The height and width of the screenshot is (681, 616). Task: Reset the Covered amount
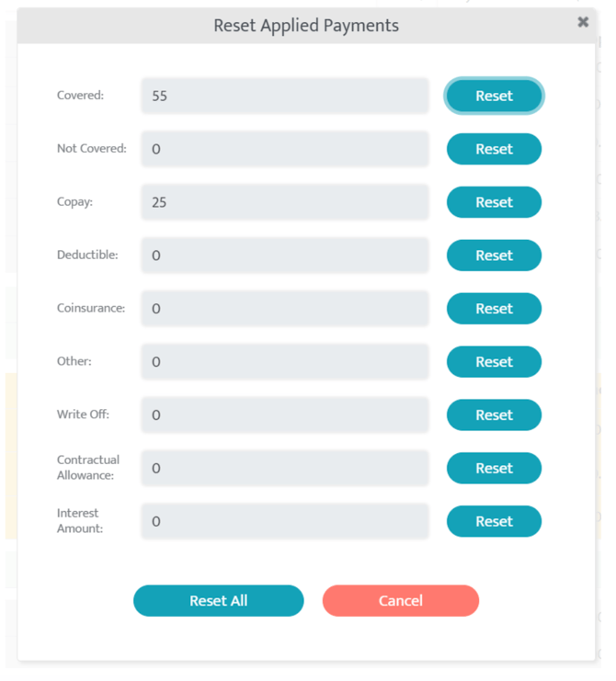point(494,96)
